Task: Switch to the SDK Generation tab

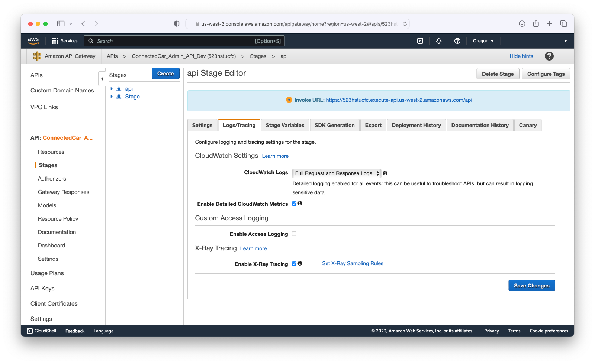Action: click(335, 125)
